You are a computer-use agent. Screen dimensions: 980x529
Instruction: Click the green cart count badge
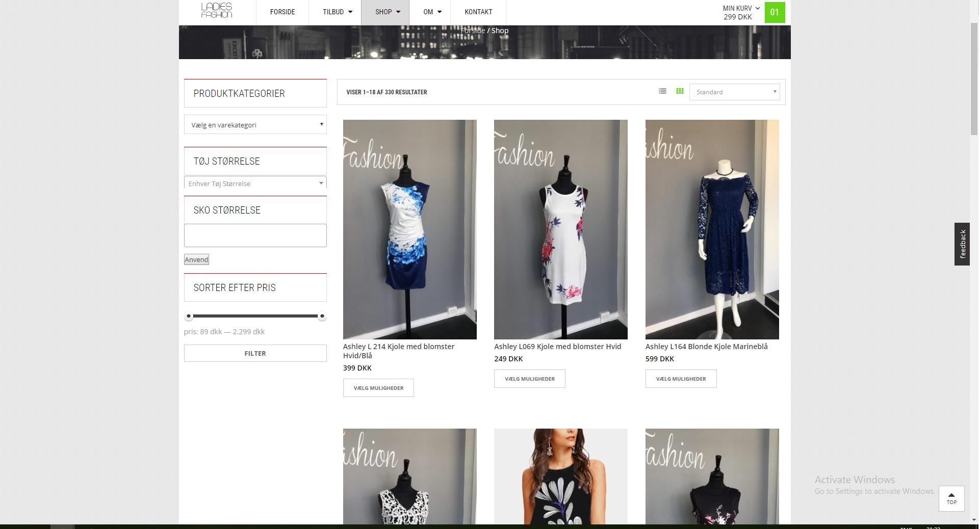click(x=774, y=12)
